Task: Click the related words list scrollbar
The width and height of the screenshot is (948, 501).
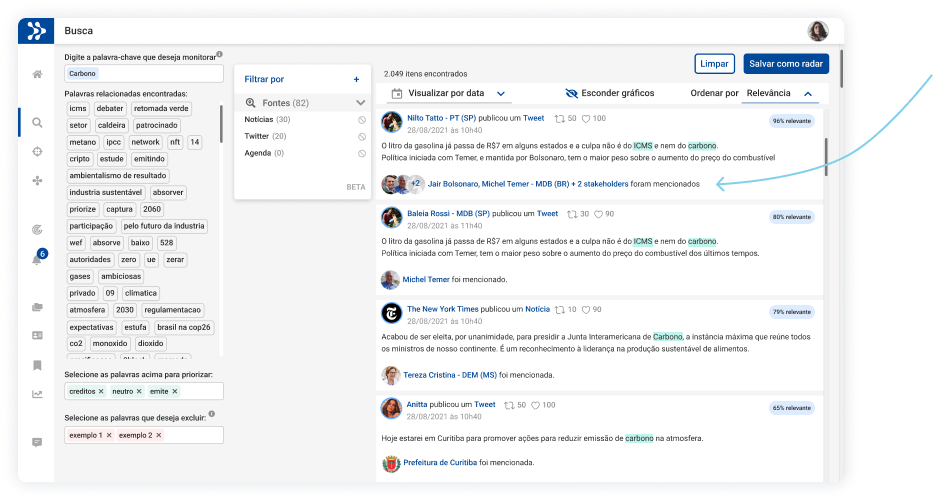Action: [221, 124]
